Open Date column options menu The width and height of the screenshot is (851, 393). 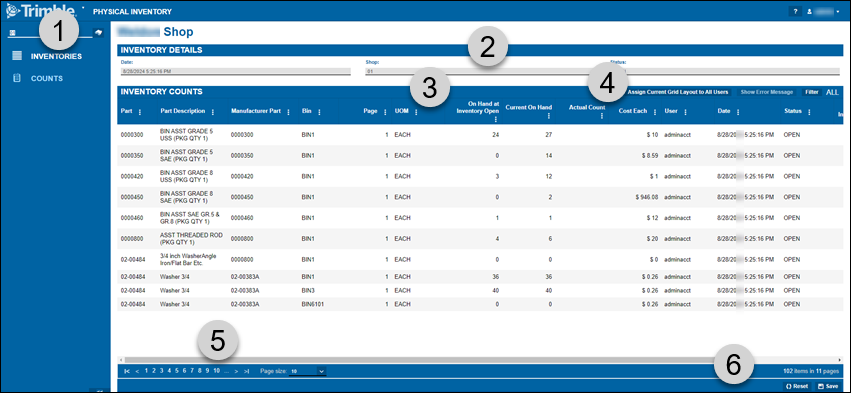coord(738,112)
